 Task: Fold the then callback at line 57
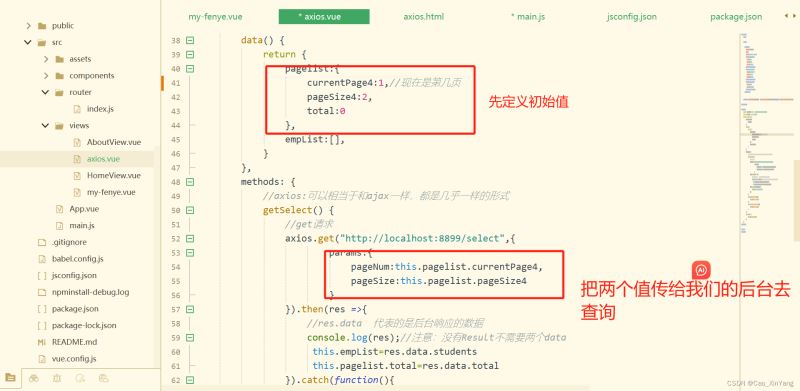[x=190, y=309]
